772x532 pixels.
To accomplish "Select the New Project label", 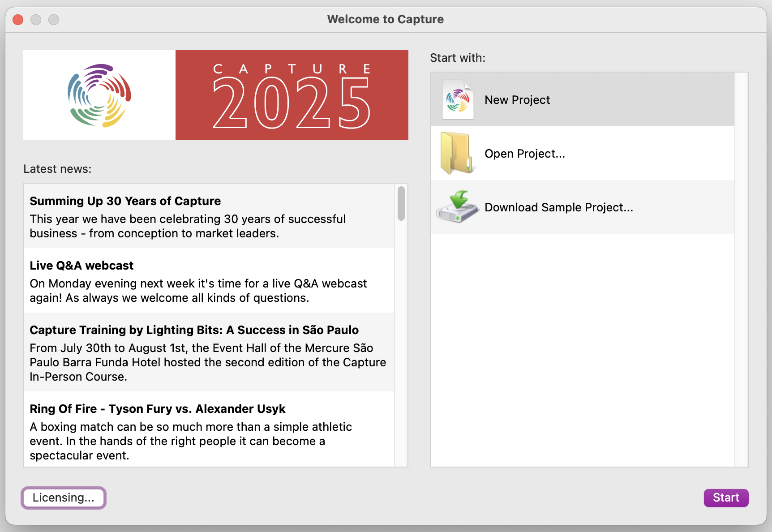I will (517, 100).
